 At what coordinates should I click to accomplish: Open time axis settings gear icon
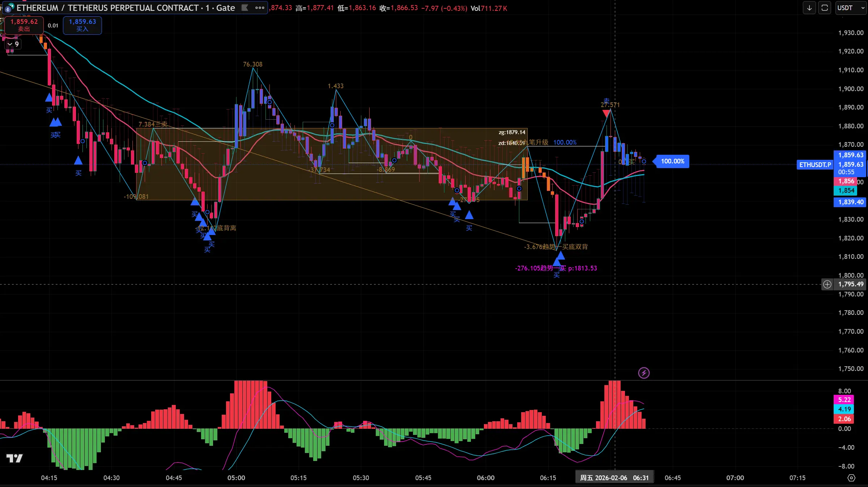coord(851,478)
